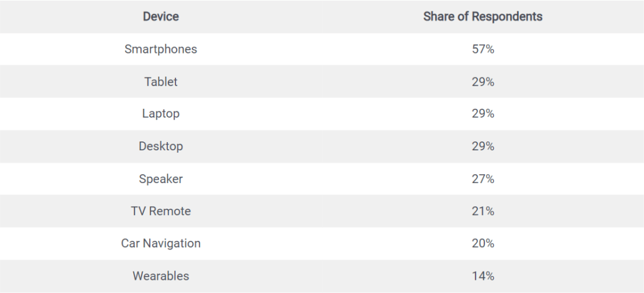Click the 29% value beside Tablet
Screen dimensions: 644x293
tap(482, 82)
